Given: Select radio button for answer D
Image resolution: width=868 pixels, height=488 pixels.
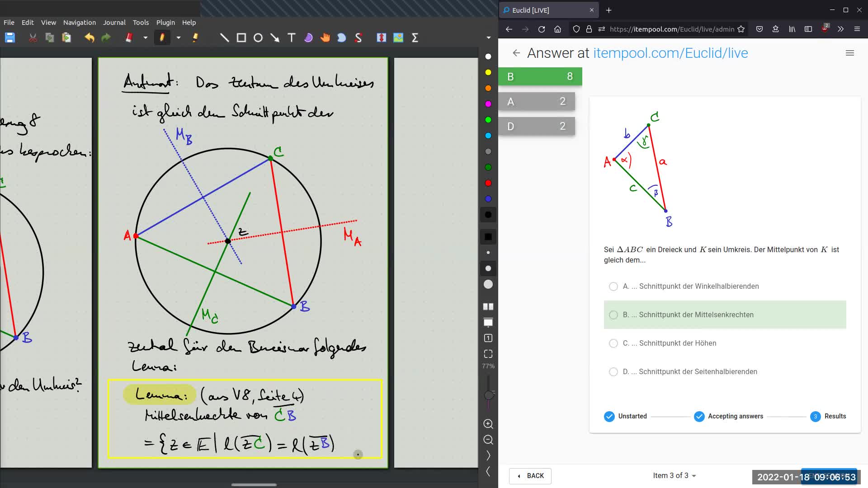Looking at the screenshot, I should (613, 371).
